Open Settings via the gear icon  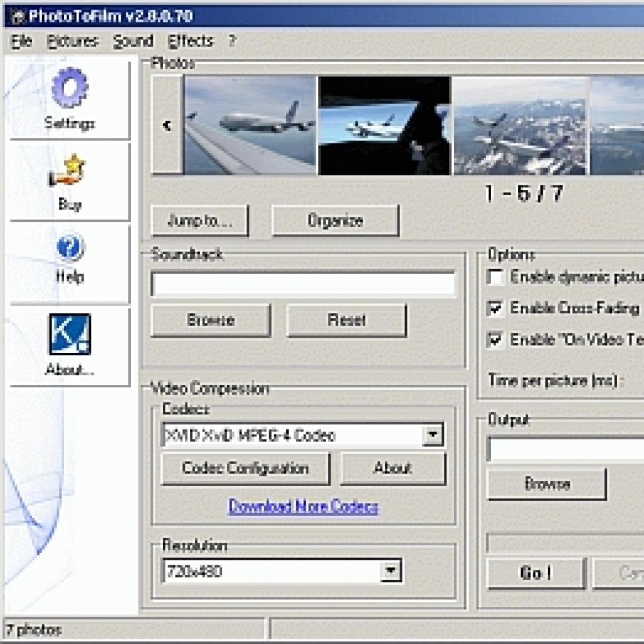[x=70, y=87]
